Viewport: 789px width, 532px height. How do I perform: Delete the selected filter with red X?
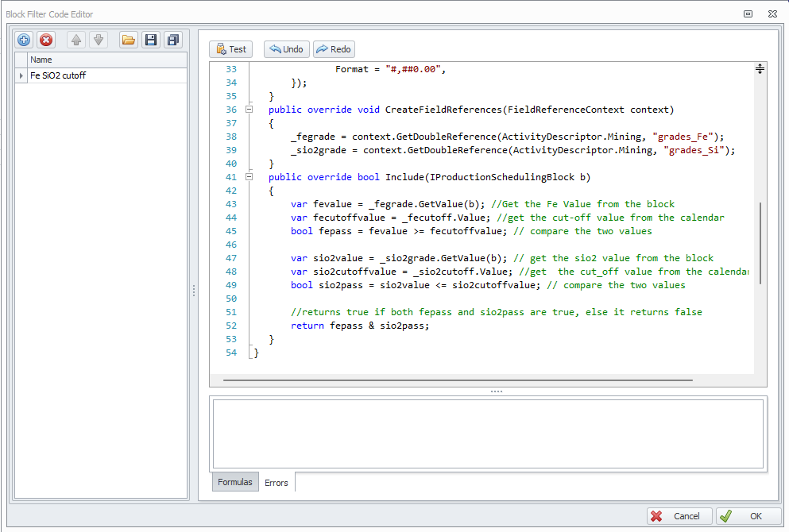point(46,40)
